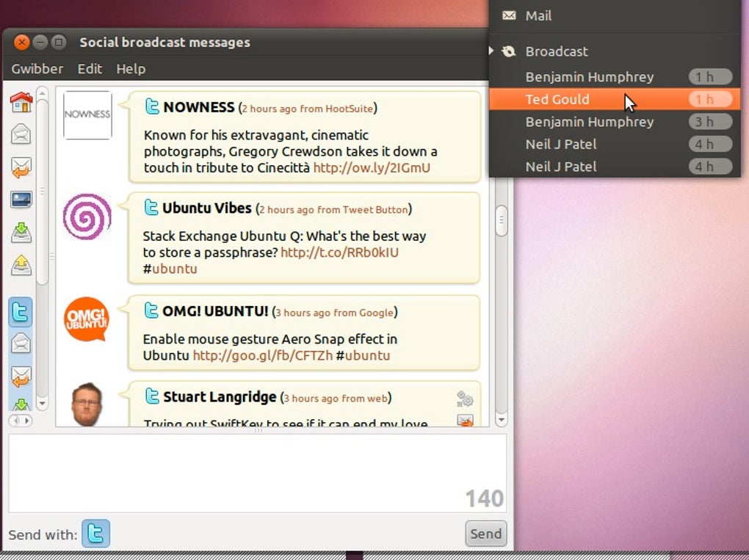The image size is (749, 560).
Task: Click the Twitter bird icon beside Ubuntu Vibes
Action: coord(151,208)
